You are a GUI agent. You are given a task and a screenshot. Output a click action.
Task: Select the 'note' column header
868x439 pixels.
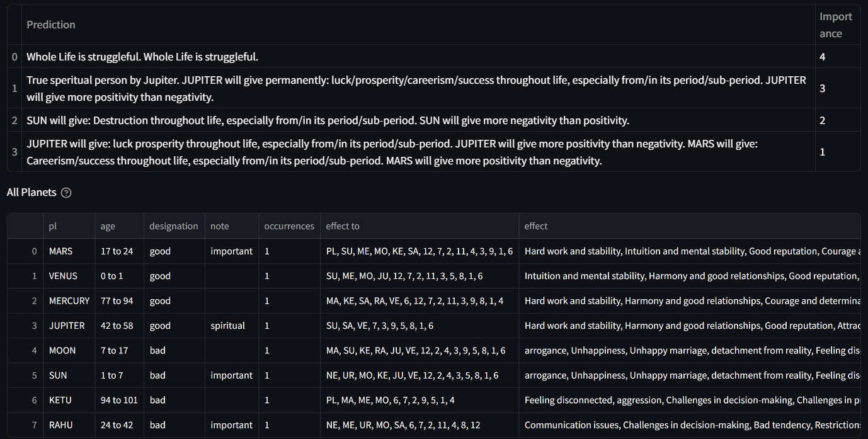[232, 226]
